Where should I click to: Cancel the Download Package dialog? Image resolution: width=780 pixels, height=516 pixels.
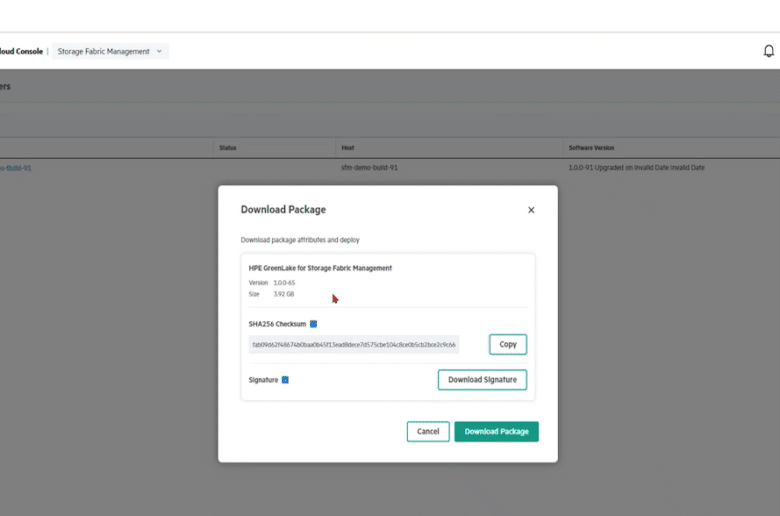tap(428, 431)
